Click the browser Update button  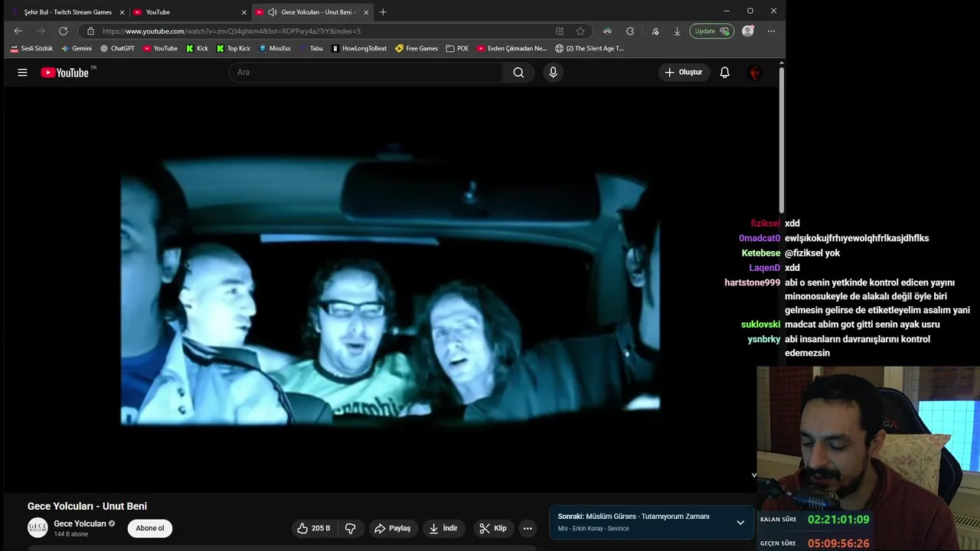pyautogui.click(x=712, y=31)
